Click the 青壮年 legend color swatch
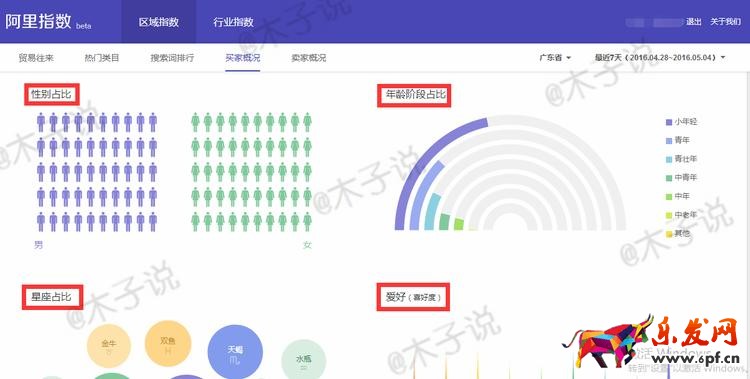Screen dimensions: 750x379 tap(669, 159)
